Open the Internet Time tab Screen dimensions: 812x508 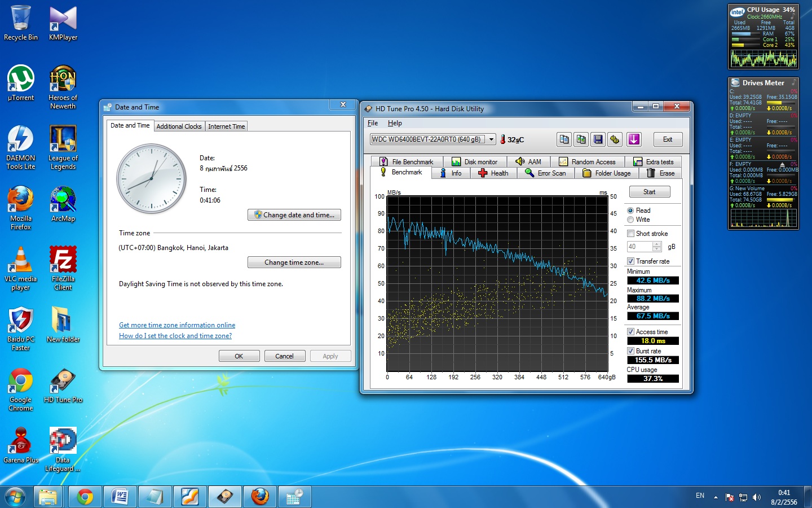point(226,126)
